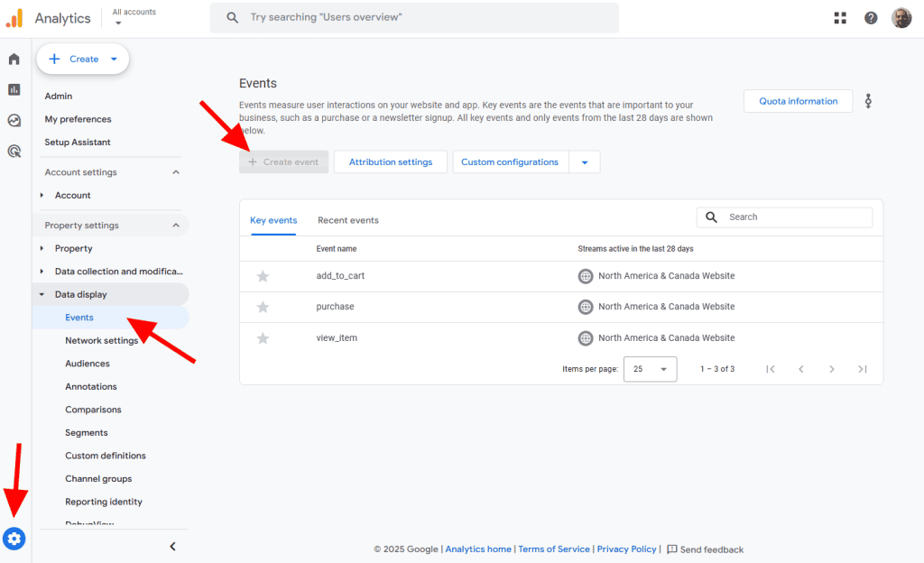Collapse the sidebar with the chevron arrow
The width and height of the screenshot is (924, 563).
(172, 546)
